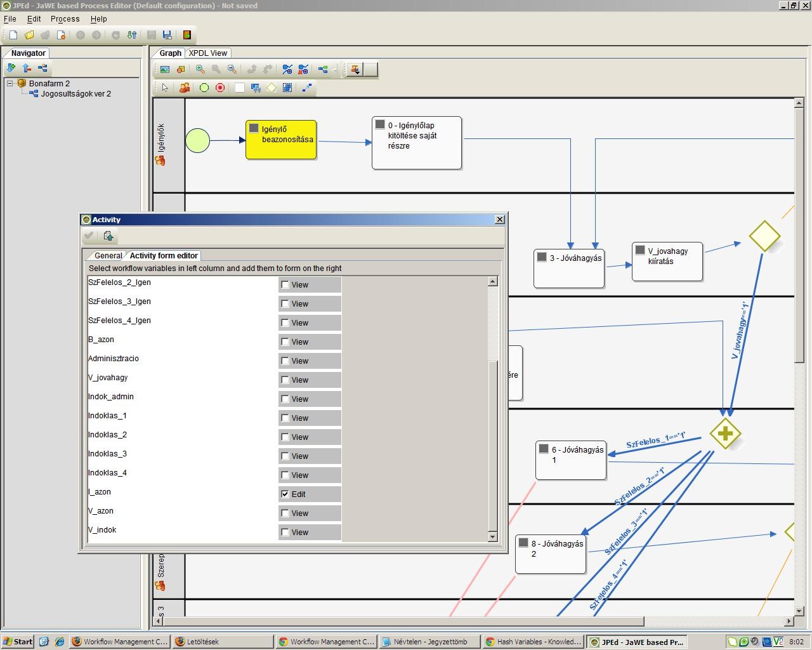
Task: Open the Process menu
Action: [65, 19]
